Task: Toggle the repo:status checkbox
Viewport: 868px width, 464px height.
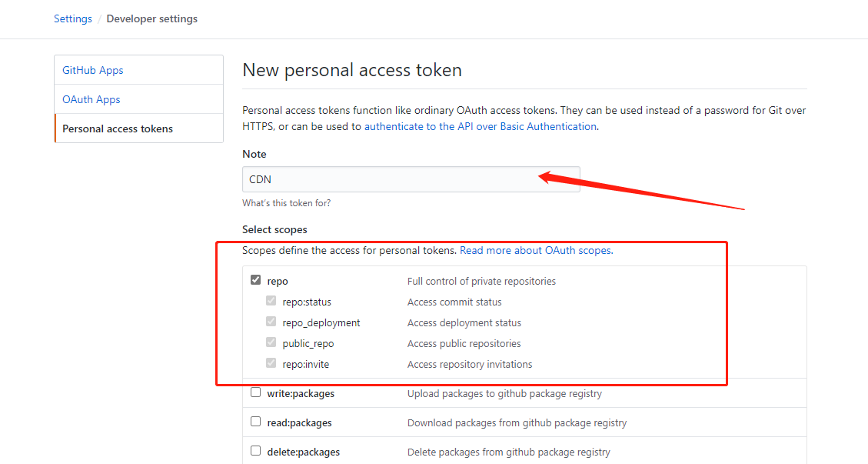Action: click(x=271, y=301)
